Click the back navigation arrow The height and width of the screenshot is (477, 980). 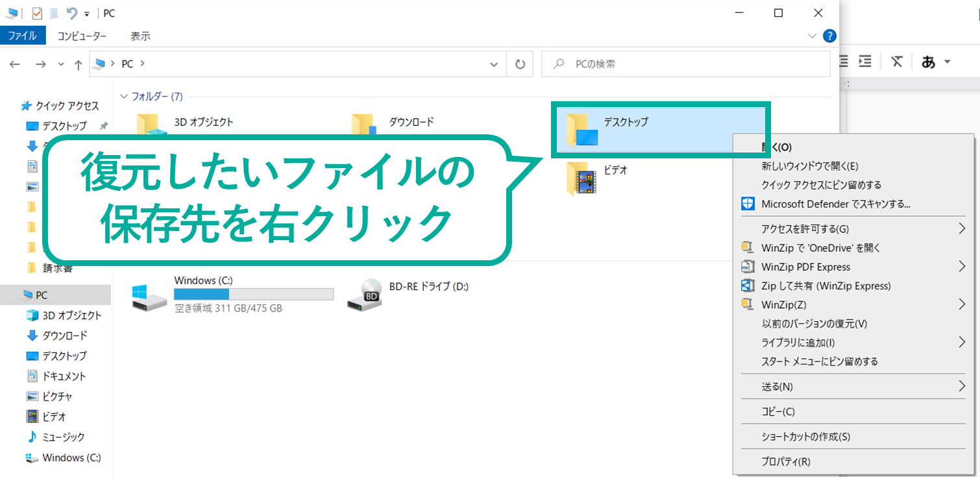pyautogui.click(x=14, y=64)
